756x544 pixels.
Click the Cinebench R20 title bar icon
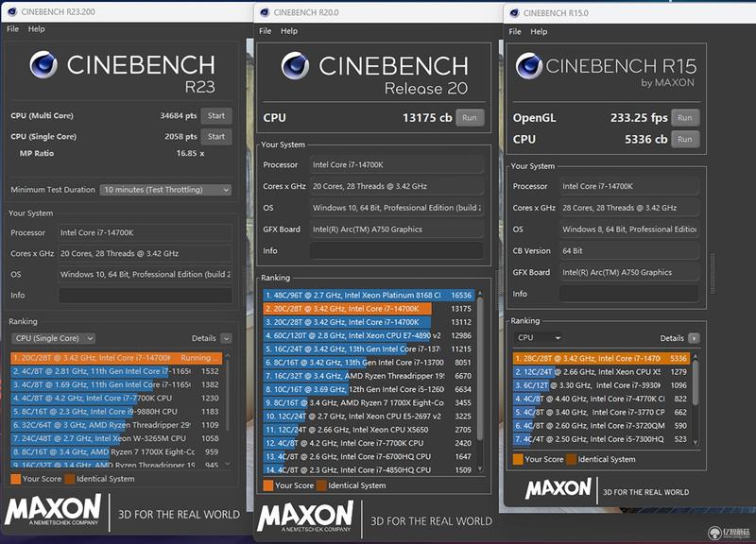[x=265, y=12]
